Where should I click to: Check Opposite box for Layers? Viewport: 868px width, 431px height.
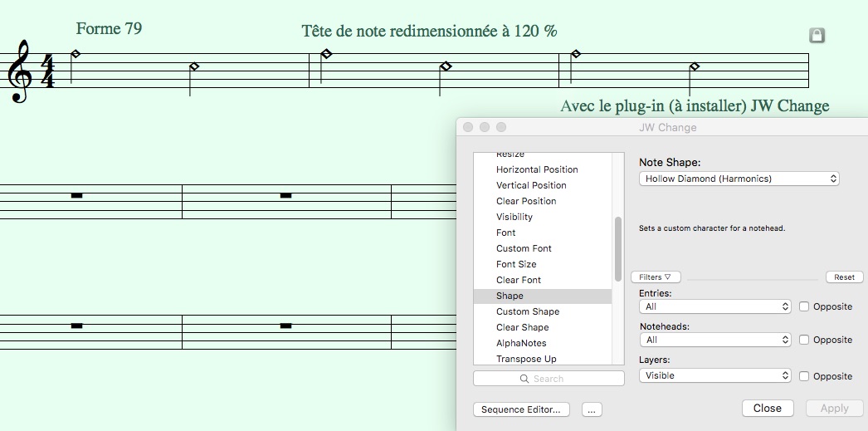(804, 376)
